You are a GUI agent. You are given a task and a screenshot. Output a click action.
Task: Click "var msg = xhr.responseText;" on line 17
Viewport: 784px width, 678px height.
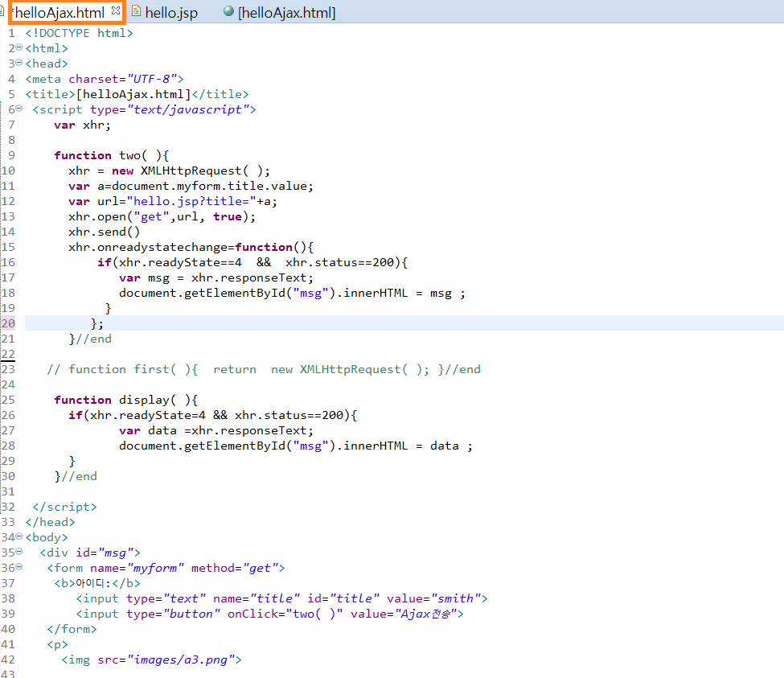(216, 278)
